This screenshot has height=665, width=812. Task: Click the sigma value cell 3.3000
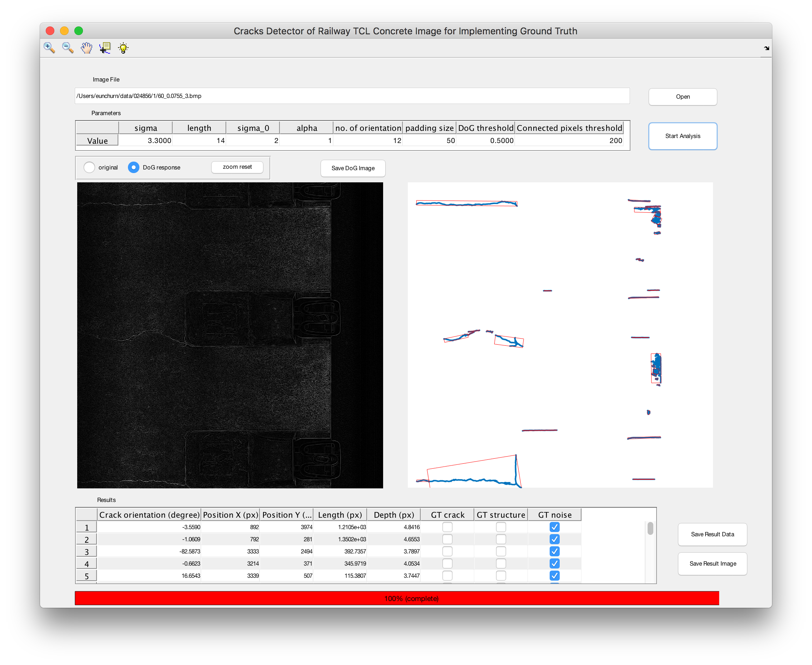[145, 141]
